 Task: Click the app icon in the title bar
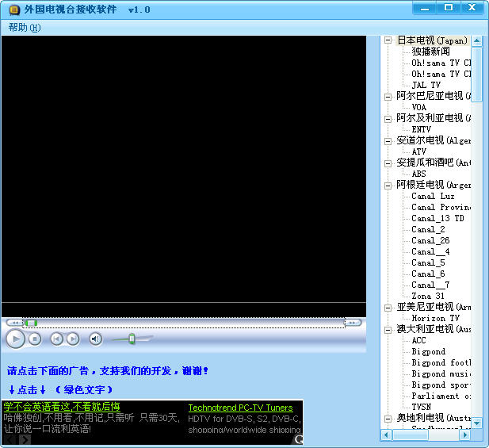[x=14, y=10]
